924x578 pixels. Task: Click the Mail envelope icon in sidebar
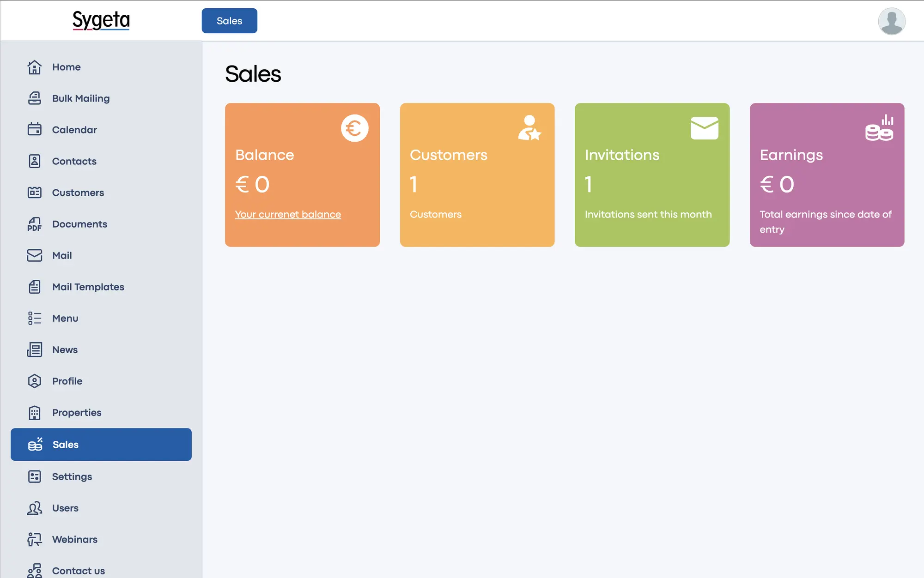(x=35, y=255)
